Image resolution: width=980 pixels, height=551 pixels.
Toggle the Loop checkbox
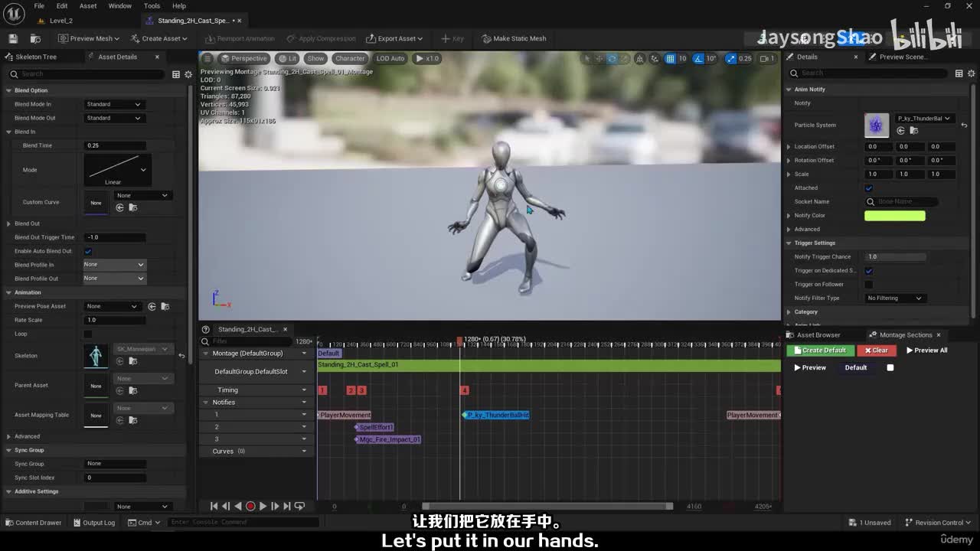click(88, 334)
